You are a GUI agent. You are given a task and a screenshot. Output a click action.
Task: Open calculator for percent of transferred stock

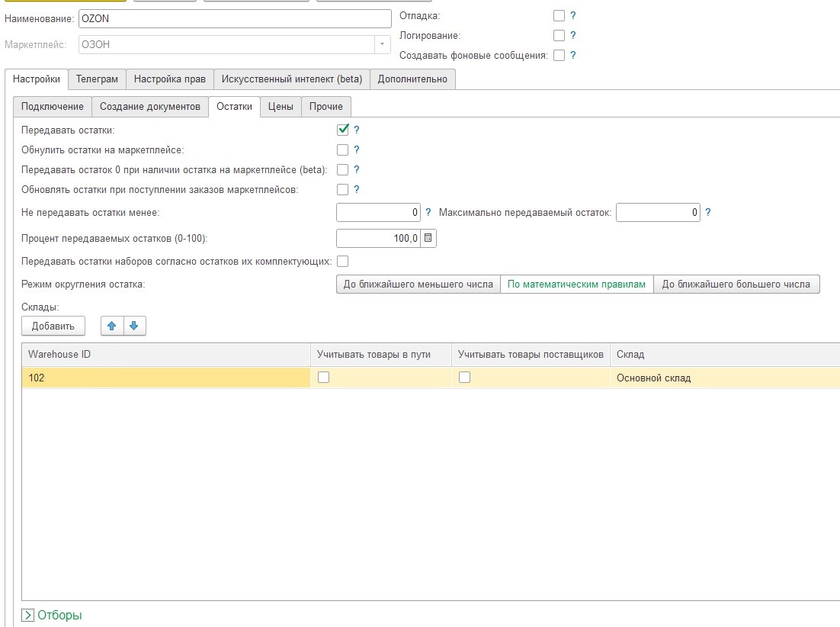click(428, 238)
